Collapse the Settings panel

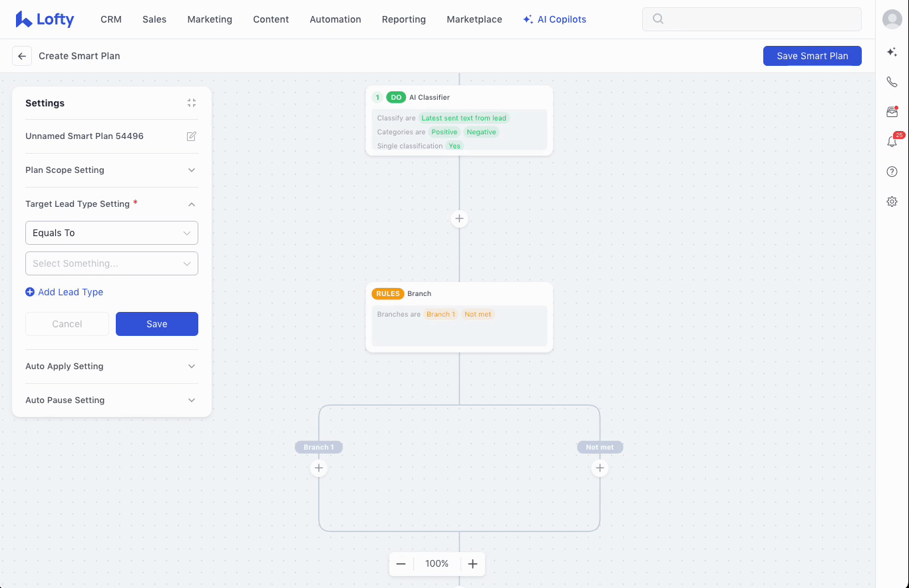[192, 103]
